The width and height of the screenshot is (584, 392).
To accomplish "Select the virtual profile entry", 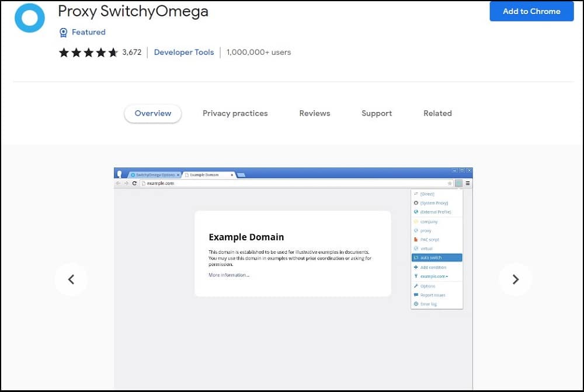I will (437, 249).
